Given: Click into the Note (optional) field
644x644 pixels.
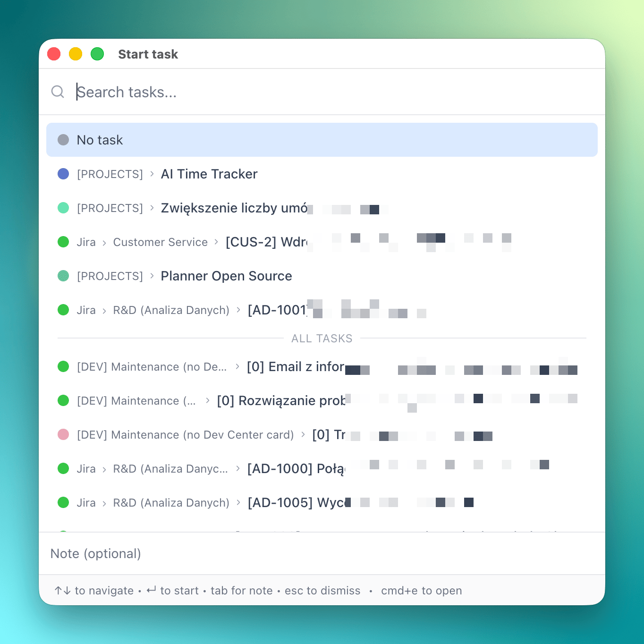Looking at the screenshot, I should pyautogui.click(x=321, y=553).
